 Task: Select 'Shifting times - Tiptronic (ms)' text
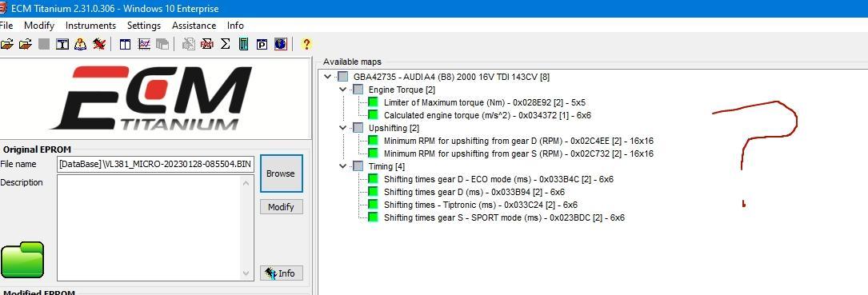481,204
